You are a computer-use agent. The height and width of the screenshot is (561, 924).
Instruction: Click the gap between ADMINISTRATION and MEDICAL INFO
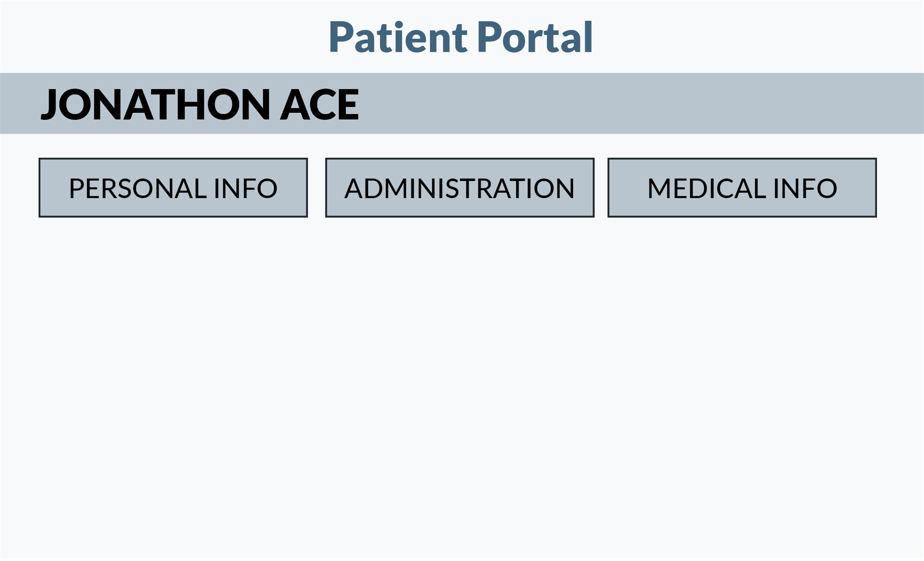[x=601, y=188]
